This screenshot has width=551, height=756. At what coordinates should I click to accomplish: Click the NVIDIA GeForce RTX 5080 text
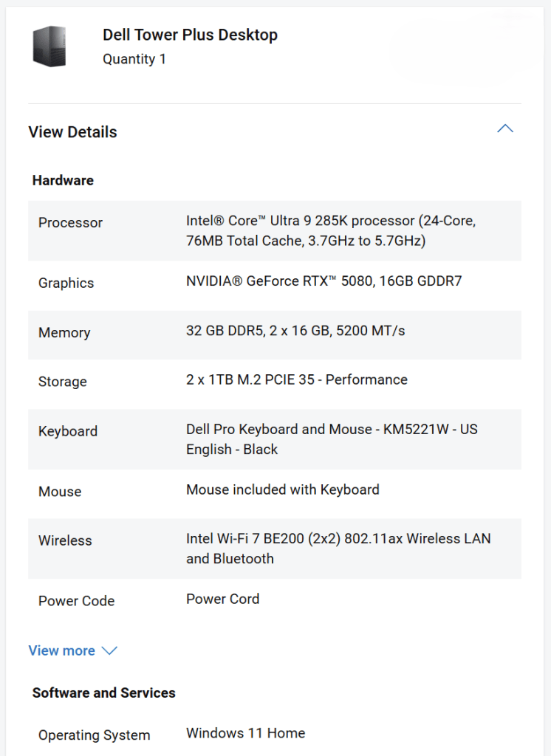tap(324, 281)
